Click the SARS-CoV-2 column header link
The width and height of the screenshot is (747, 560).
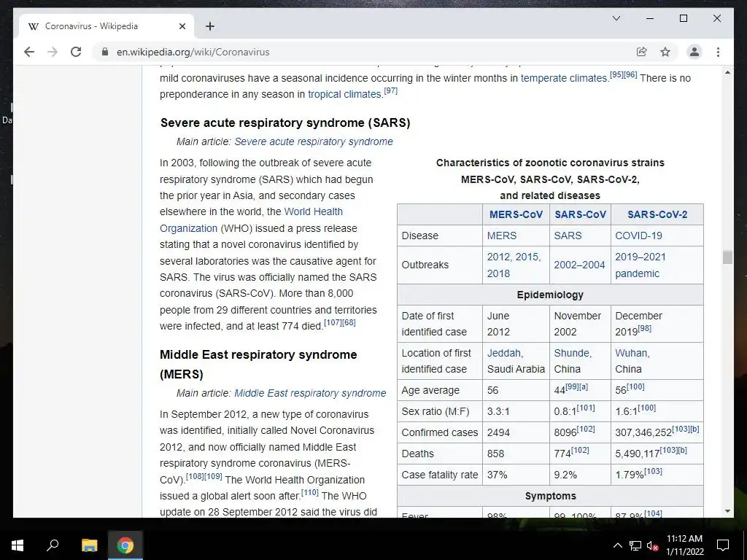click(x=657, y=214)
